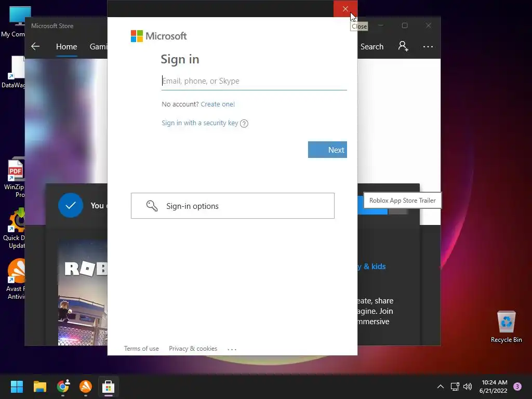Image resolution: width=532 pixels, height=399 pixels.
Task: Go back in Microsoft Store window
Action: coord(35,46)
